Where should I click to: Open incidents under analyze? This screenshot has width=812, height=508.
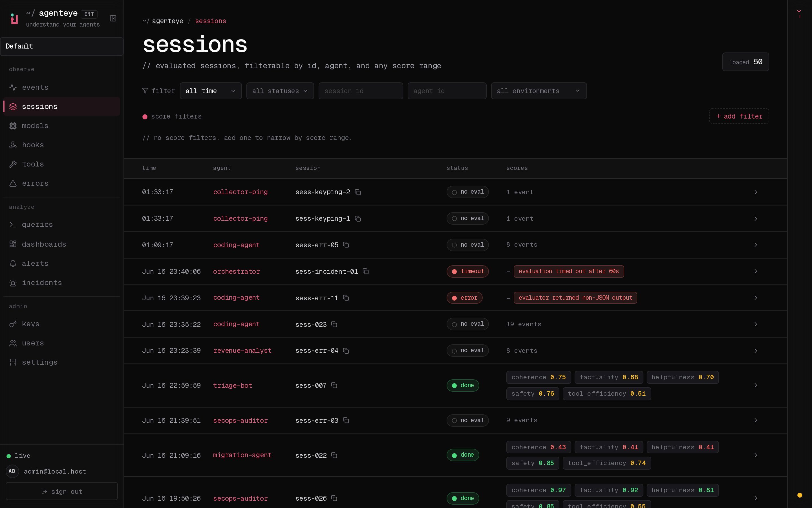(62, 283)
